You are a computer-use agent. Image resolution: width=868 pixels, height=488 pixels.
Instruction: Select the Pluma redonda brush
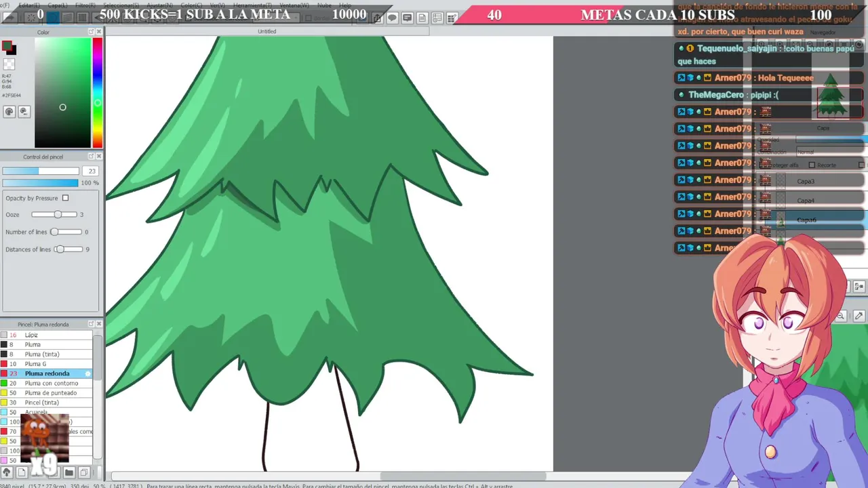[46, 373]
